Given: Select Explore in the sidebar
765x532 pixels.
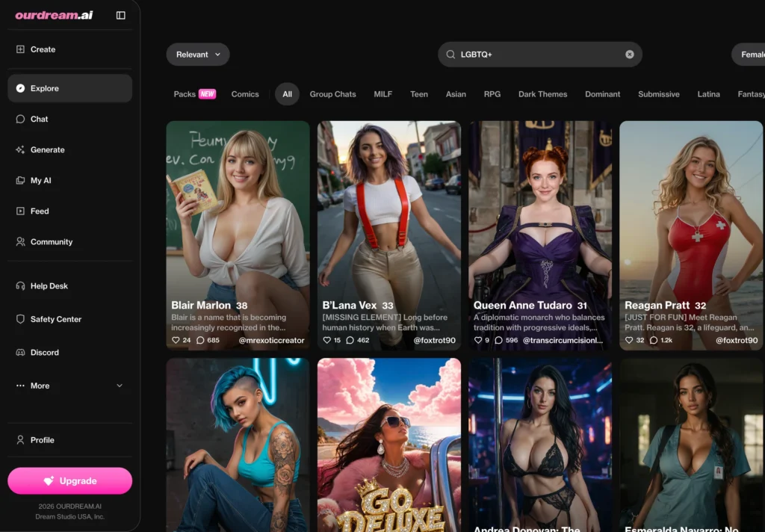Looking at the screenshot, I should pos(69,88).
